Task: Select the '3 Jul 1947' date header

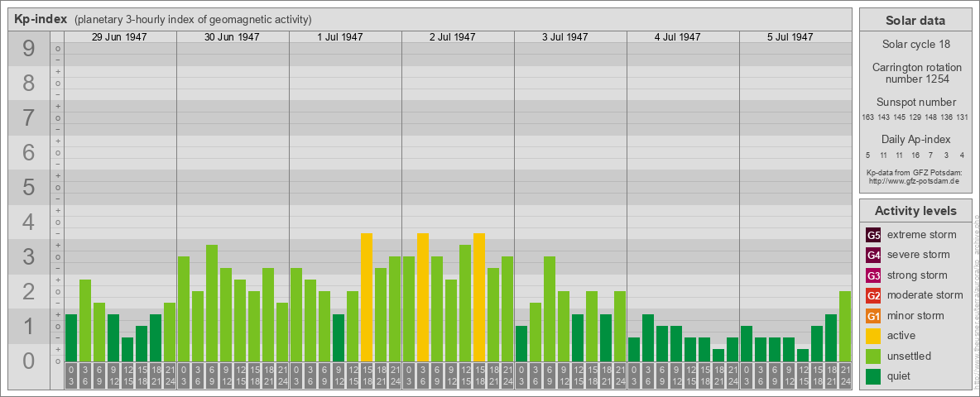Action: [565, 37]
